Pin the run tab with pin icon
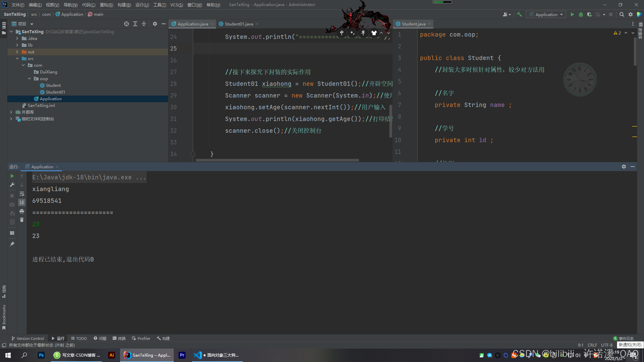 (x=12, y=244)
